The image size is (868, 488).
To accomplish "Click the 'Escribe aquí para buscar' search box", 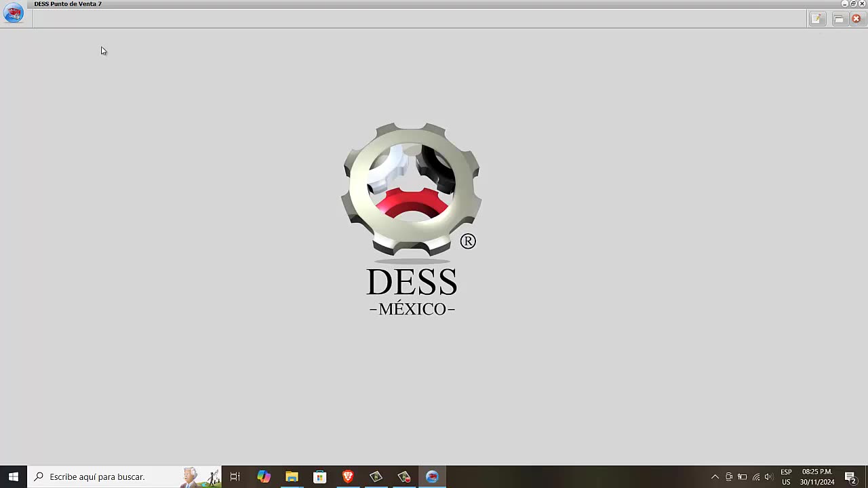I will (124, 477).
